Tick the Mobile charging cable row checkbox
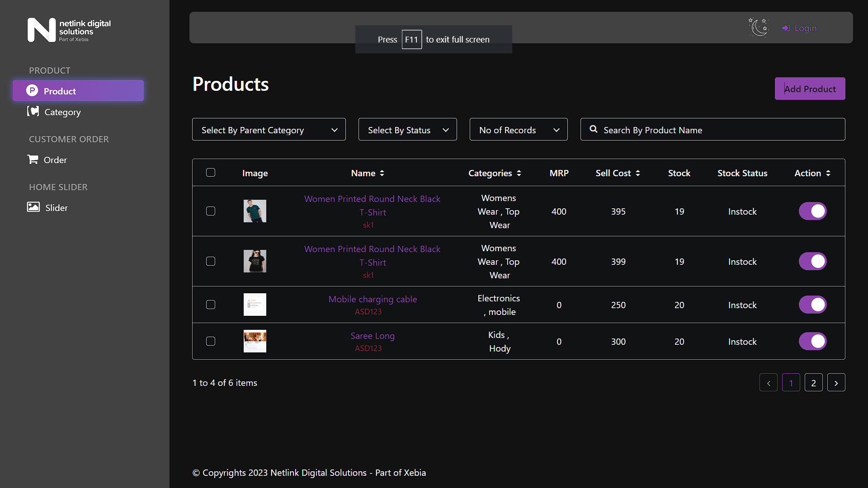The height and width of the screenshot is (488, 868). [211, 305]
